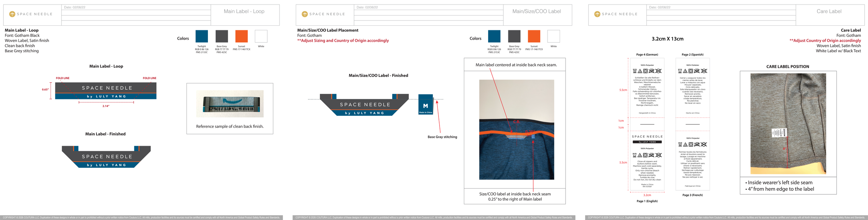Click the wash tub symbol on English care panel

click(635, 155)
